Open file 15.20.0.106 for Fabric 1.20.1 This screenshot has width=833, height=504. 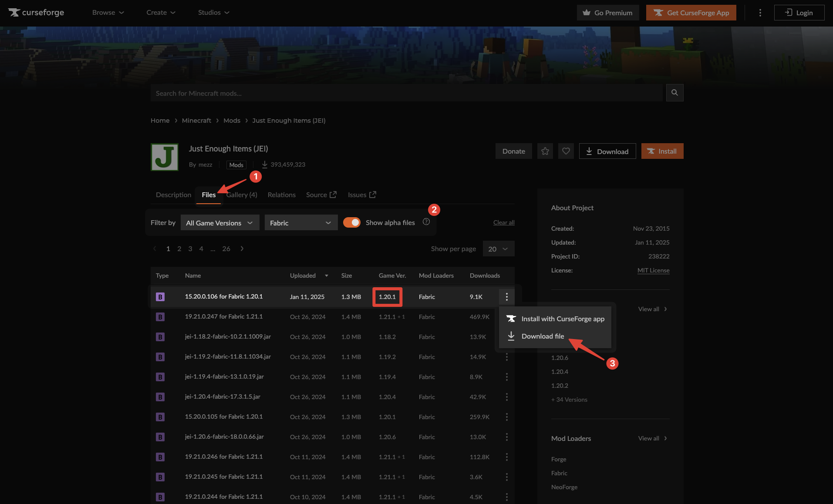[223, 296]
